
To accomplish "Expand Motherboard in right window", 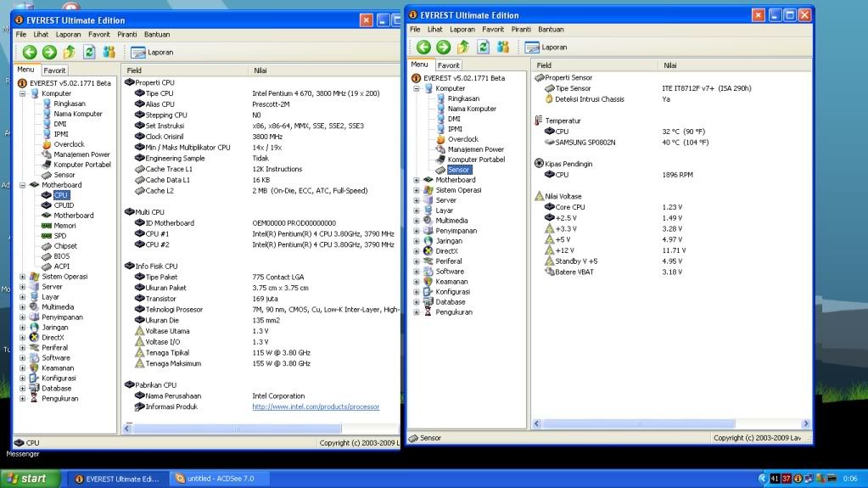I will point(417,180).
